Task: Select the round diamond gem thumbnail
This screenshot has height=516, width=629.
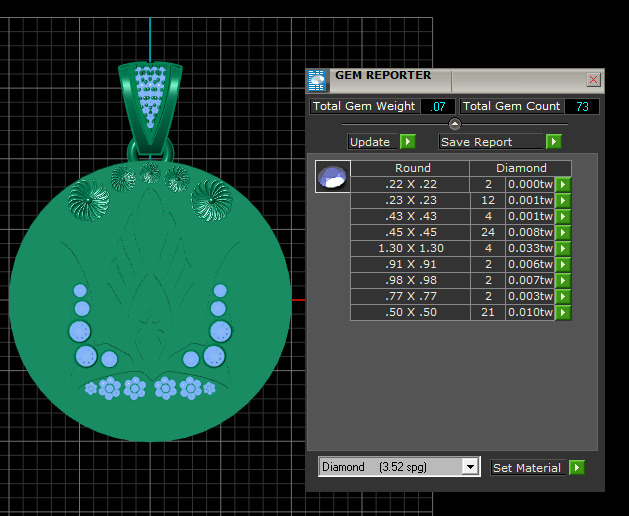Action: [x=333, y=177]
